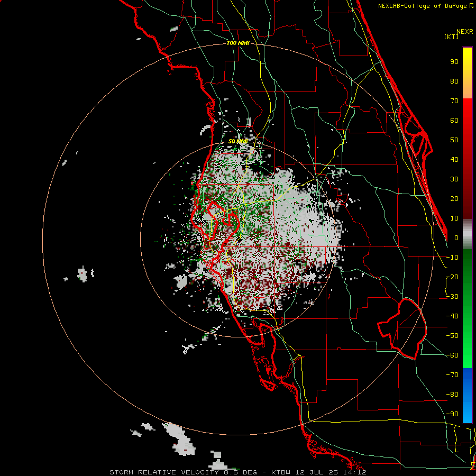Click the 10 value on the velocity scale
The height and width of the screenshot is (476, 476).
(x=454, y=218)
